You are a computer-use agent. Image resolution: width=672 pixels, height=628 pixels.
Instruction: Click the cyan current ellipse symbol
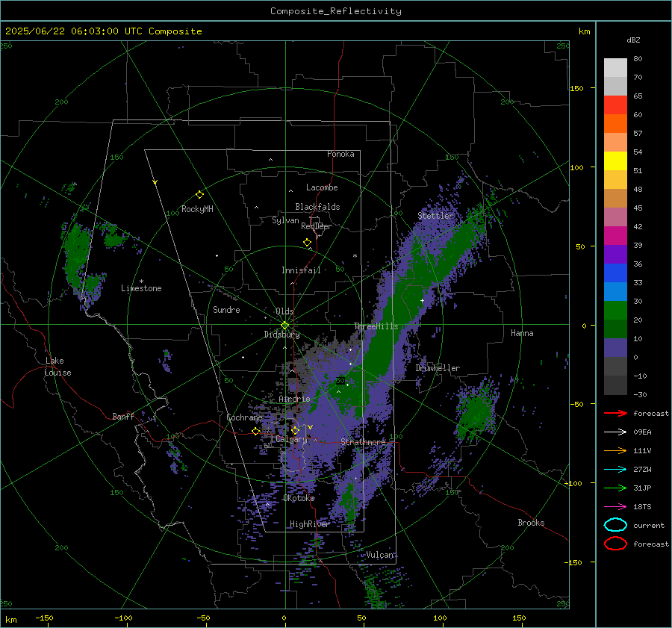click(x=615, y=525)
